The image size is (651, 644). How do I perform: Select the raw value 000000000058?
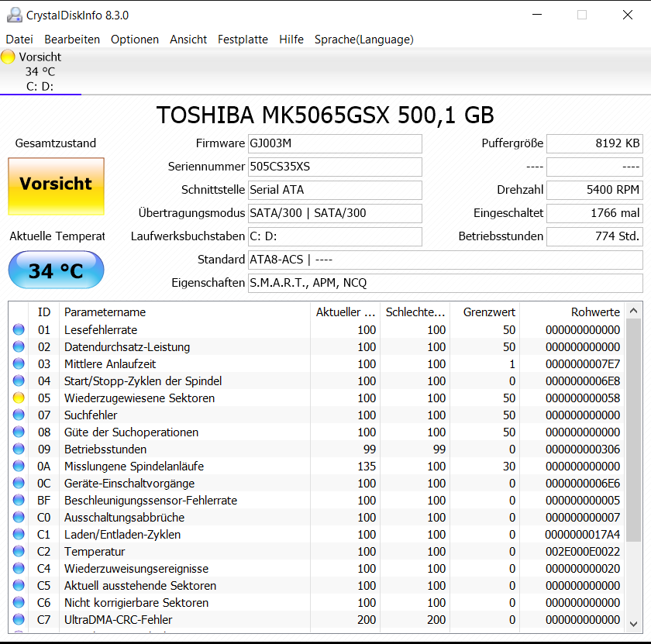coord(583,398)
